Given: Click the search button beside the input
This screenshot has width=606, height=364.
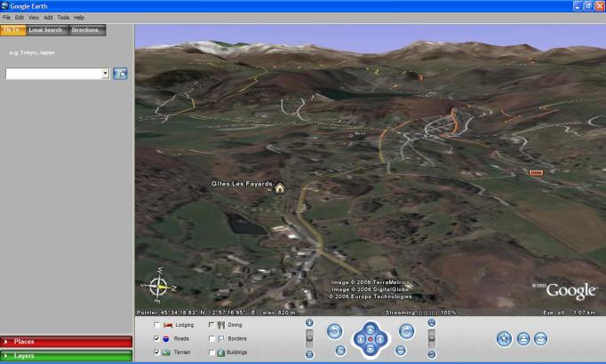Looking at the screenshot, I should tap(120, 74).
